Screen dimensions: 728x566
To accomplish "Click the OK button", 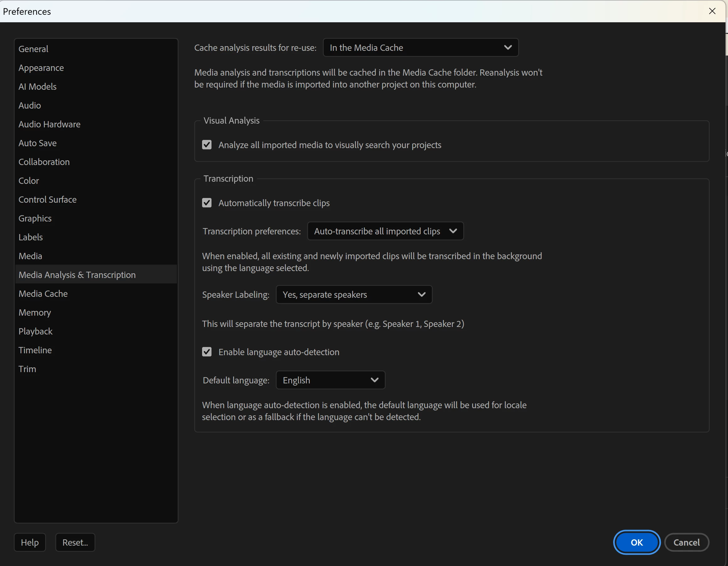I will 636,542.
